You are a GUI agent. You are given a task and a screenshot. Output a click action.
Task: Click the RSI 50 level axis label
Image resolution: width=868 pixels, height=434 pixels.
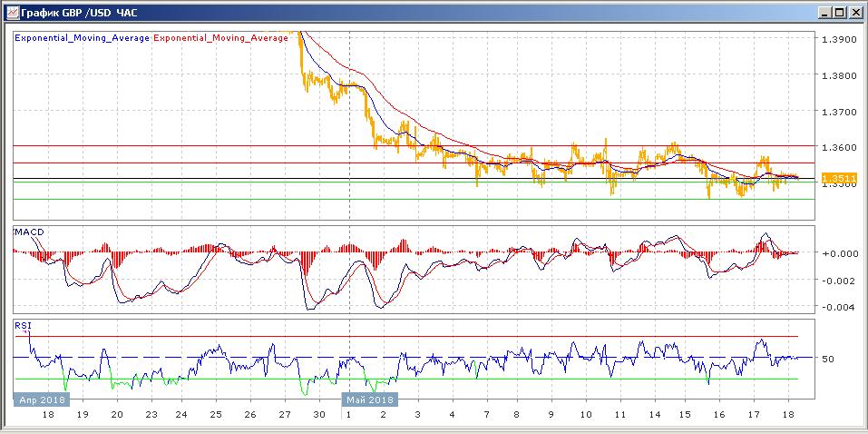827,360
